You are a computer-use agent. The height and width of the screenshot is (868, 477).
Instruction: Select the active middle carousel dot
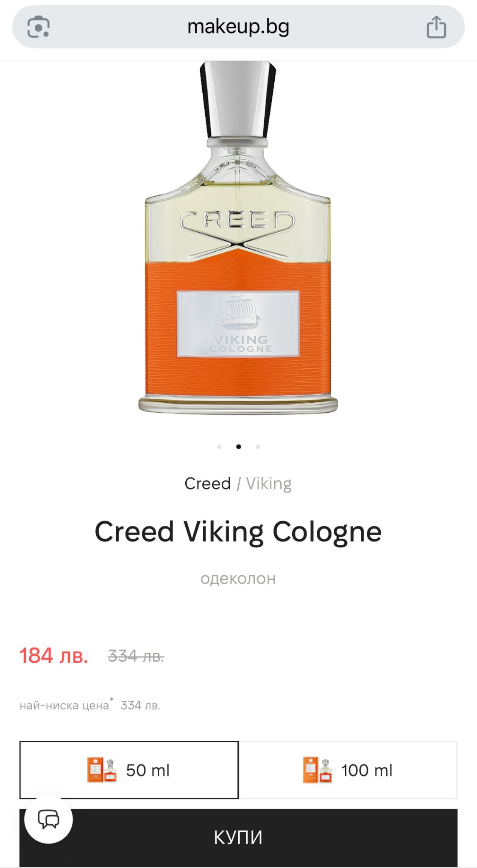click(239, 447)
